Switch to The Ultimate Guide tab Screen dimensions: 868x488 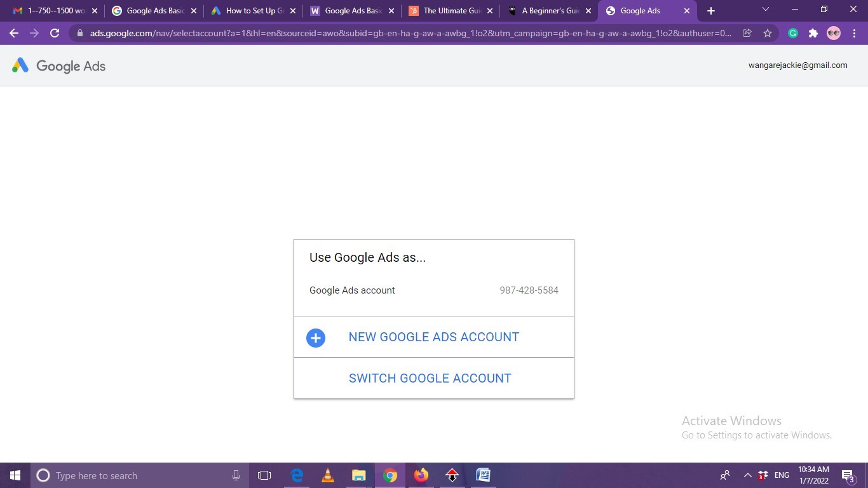click(448, 11)
